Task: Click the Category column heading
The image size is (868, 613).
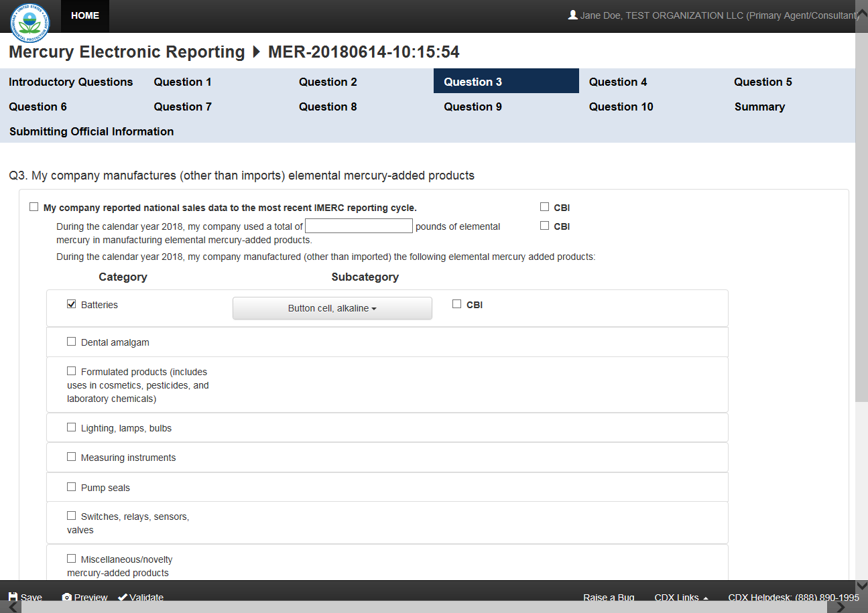Action: (123, 277)
